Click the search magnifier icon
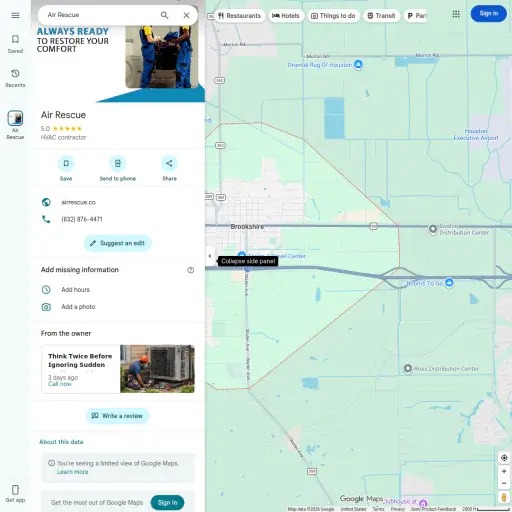Screen dimensions: 512x512 164,15
